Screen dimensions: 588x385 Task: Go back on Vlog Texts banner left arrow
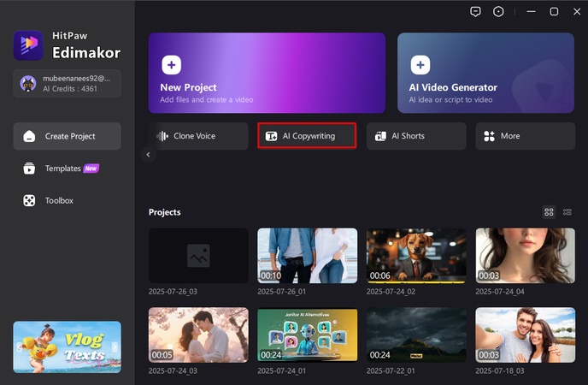click(19, 346)
